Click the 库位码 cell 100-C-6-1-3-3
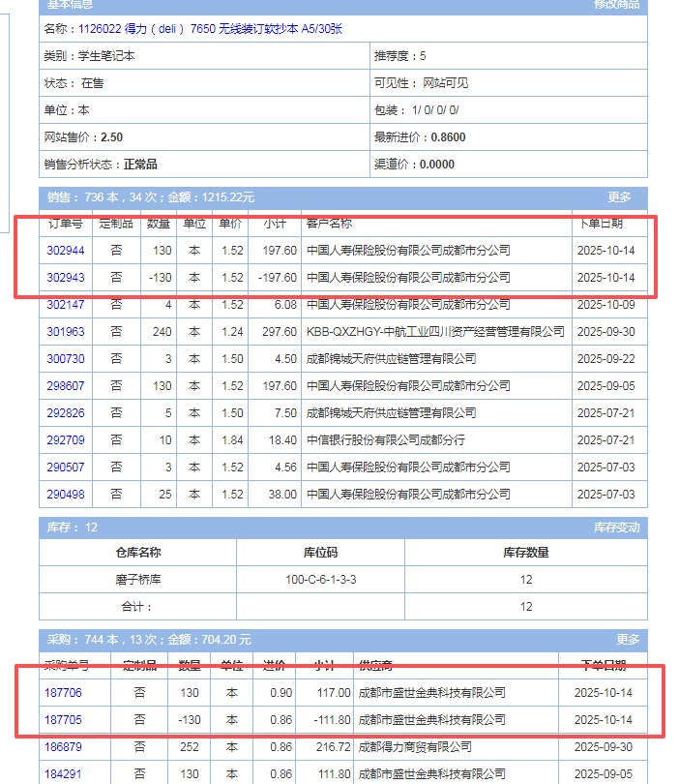 coord(320,580)
